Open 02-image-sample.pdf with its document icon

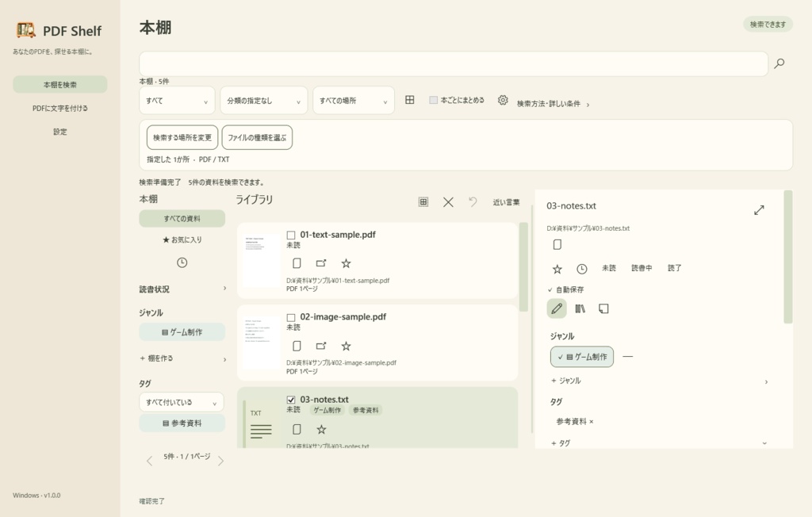[297, 346]
